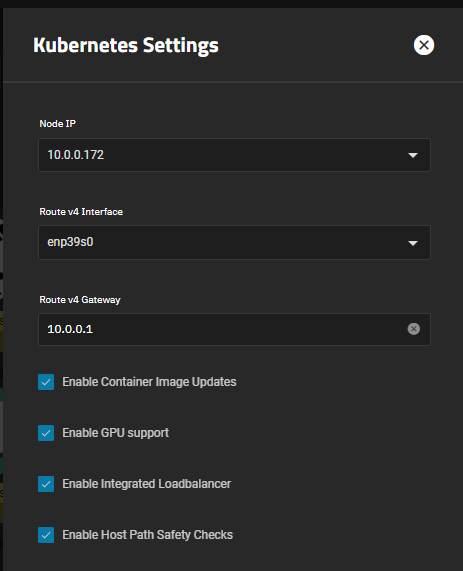The height and width of the screenshot is (571, 463).
Task: Toggle Enable Container Image Updates checkbox
Action: click(x=46, y=382)
